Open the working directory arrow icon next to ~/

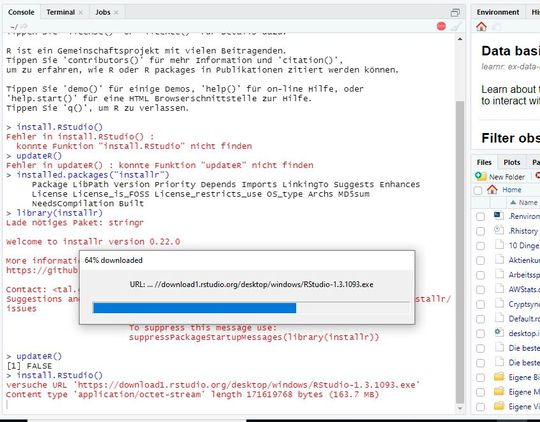click(24, 26)
